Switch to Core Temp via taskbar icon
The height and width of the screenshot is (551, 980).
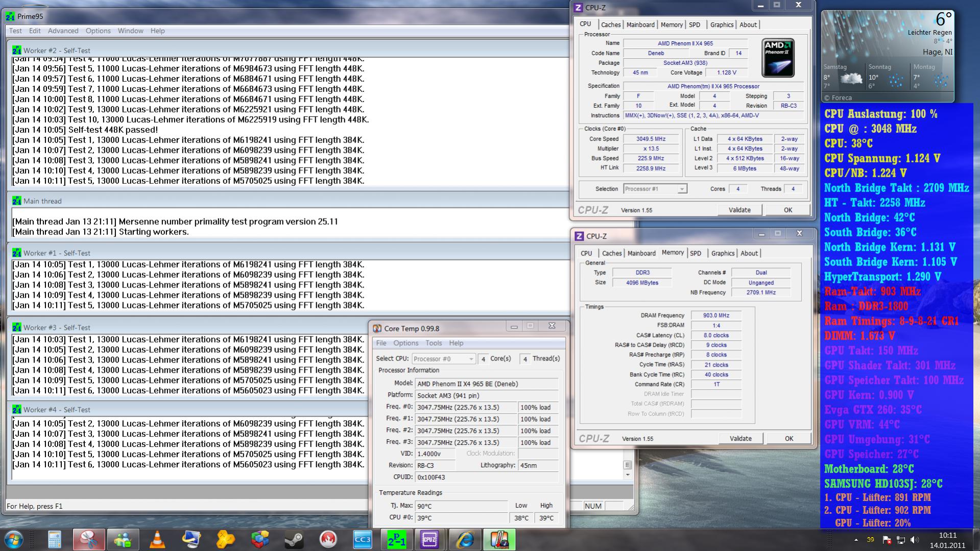499,539
